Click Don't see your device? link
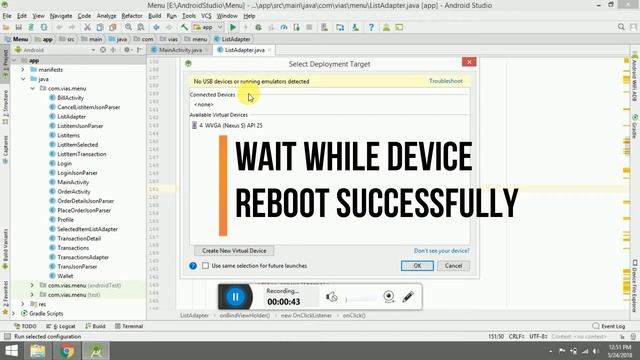640x360 pixels. coord(442,251)
